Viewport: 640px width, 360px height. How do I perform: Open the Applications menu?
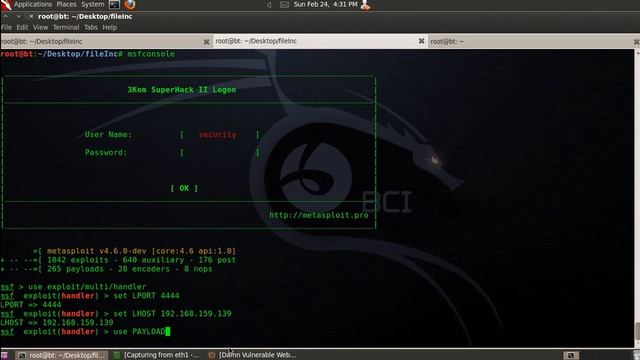point(33,4)
